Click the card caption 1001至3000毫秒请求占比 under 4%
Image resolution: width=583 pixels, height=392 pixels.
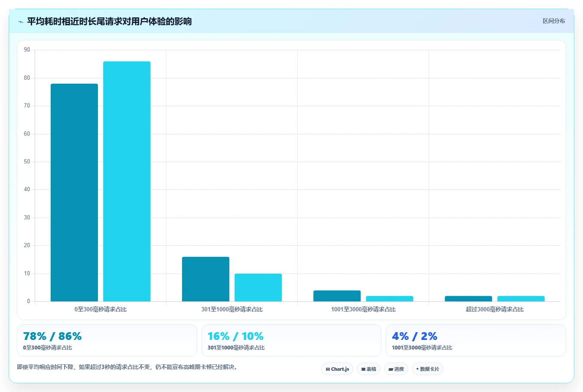422,348
